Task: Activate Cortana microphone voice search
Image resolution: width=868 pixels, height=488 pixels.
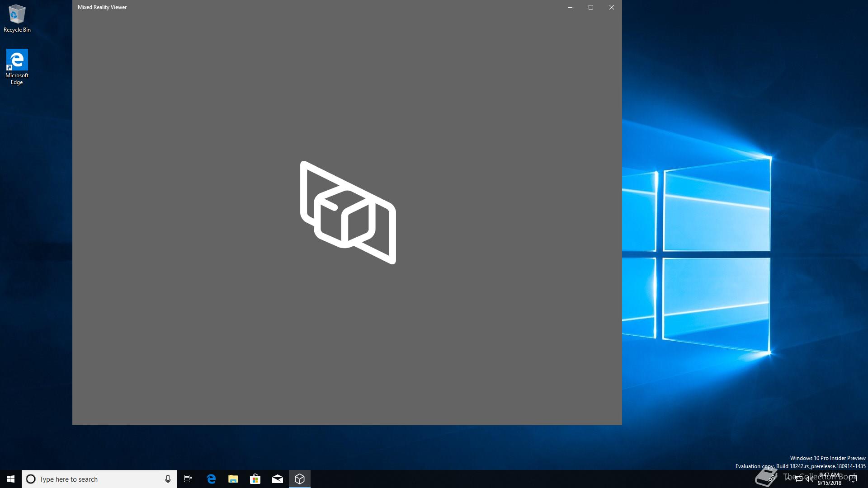Action: [168, 479]
